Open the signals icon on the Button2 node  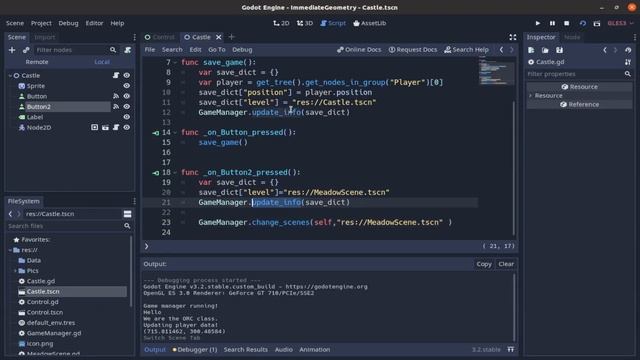[x=116, y=107]
